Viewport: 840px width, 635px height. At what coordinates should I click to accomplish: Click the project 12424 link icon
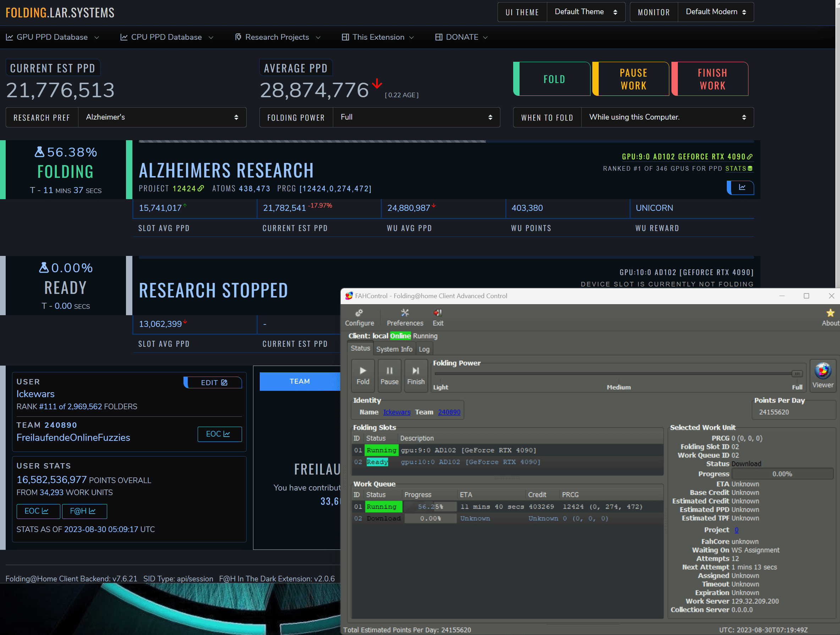pyautogui.click(x=201, y=188)
